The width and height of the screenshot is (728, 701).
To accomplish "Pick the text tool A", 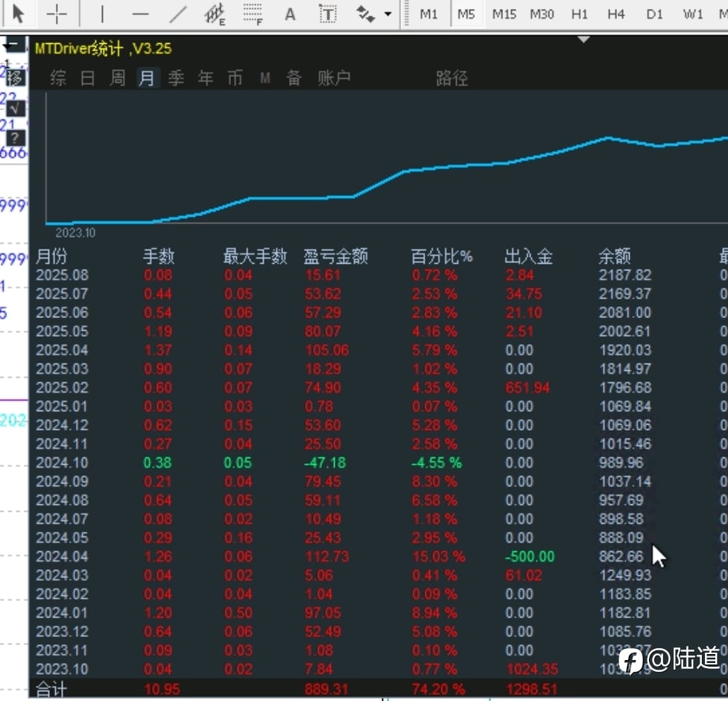I will (x=290, y=14).
